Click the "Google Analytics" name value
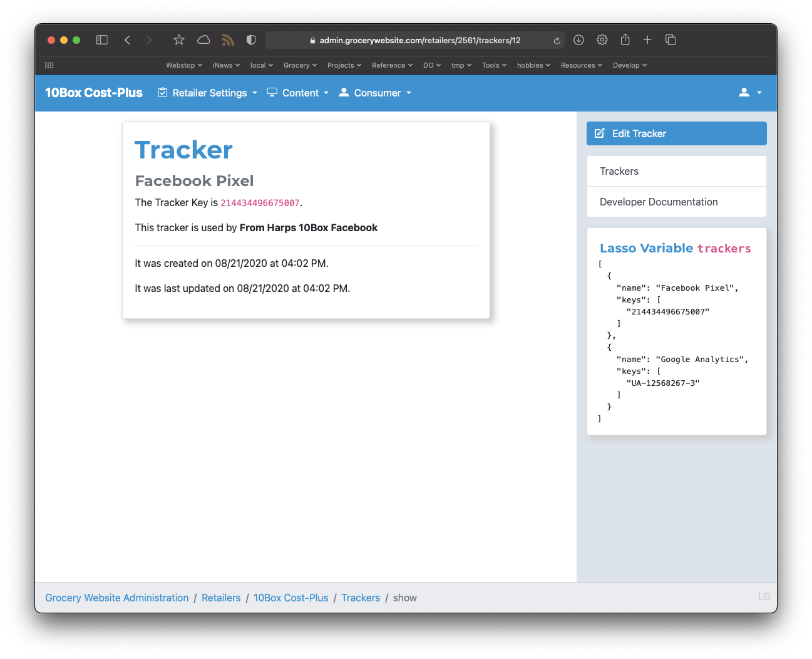 point(699,359)
